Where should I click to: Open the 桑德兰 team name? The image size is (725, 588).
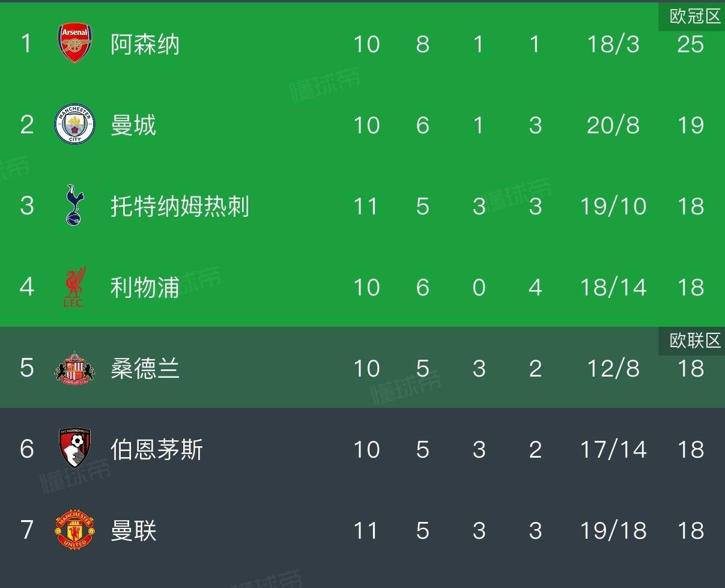[145, 369]
